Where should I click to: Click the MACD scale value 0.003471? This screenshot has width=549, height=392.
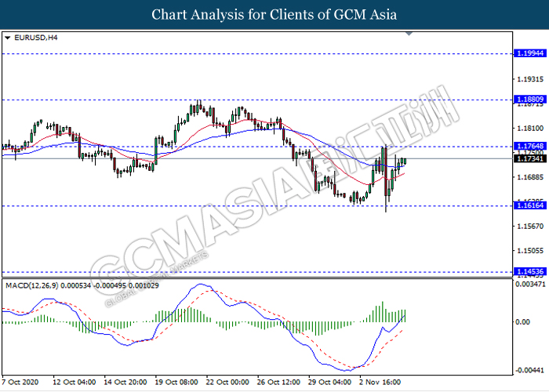[x=530, y=284]
